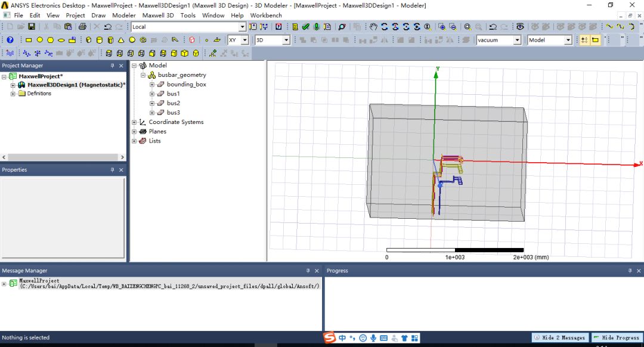Image resolution: width=644 pixels, height=347 pixels.
Task: Activate the Pan hand tool
Action: (373, 27)
